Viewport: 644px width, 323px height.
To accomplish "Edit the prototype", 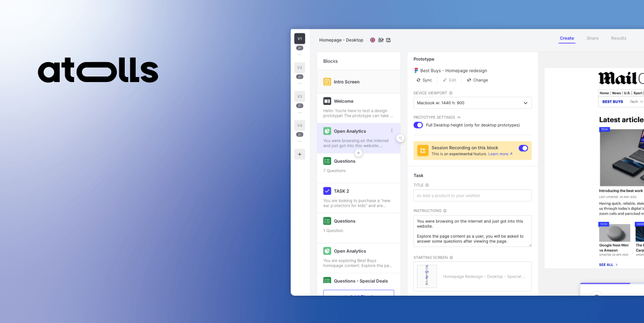I will point(449,80).
